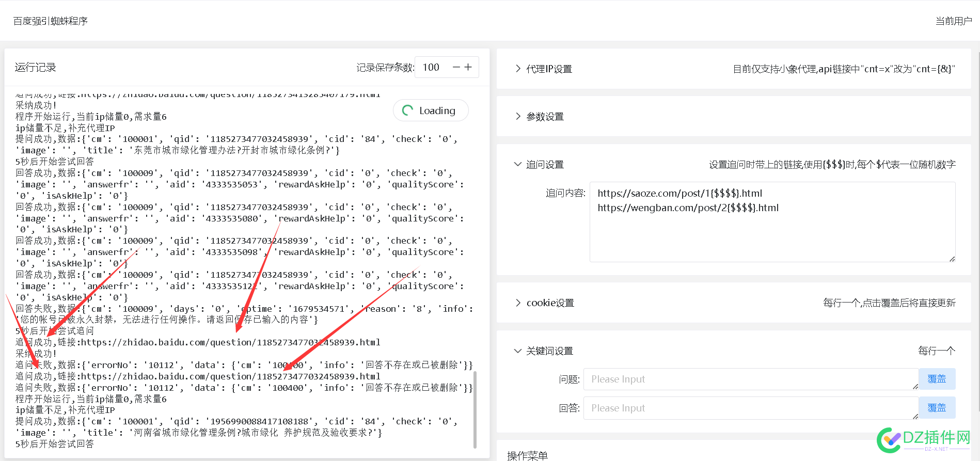This screenshot has width=980, height=461.
Task: Click the 运行记录 panel heading
Action: pyautogui.click(x=35, y=68)
